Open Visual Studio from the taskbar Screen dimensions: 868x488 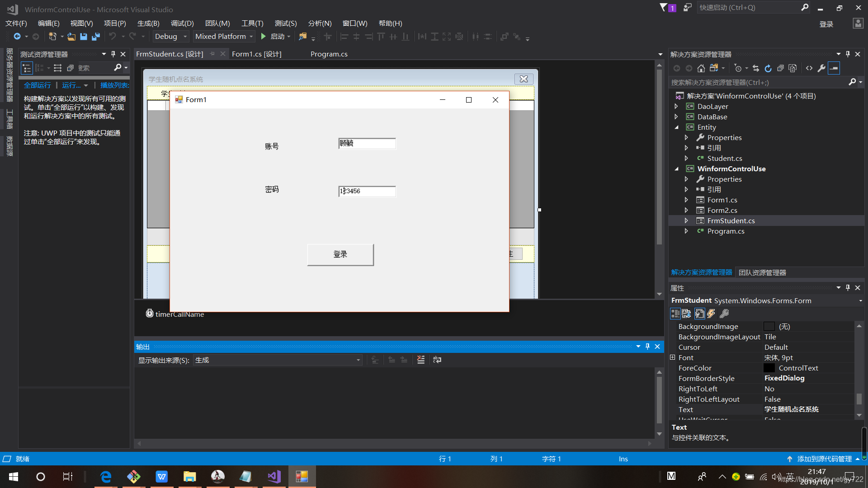pyautogui.click(x=274, y=476)
